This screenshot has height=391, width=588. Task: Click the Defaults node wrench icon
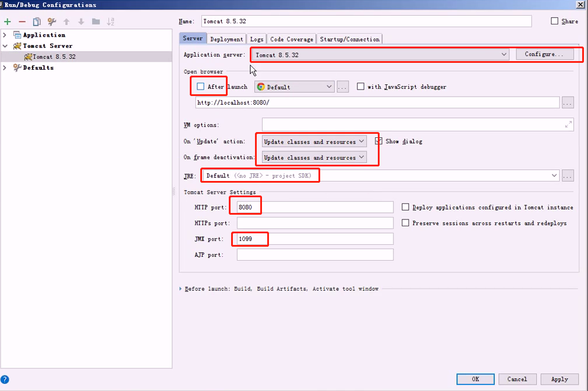point(17,67)
